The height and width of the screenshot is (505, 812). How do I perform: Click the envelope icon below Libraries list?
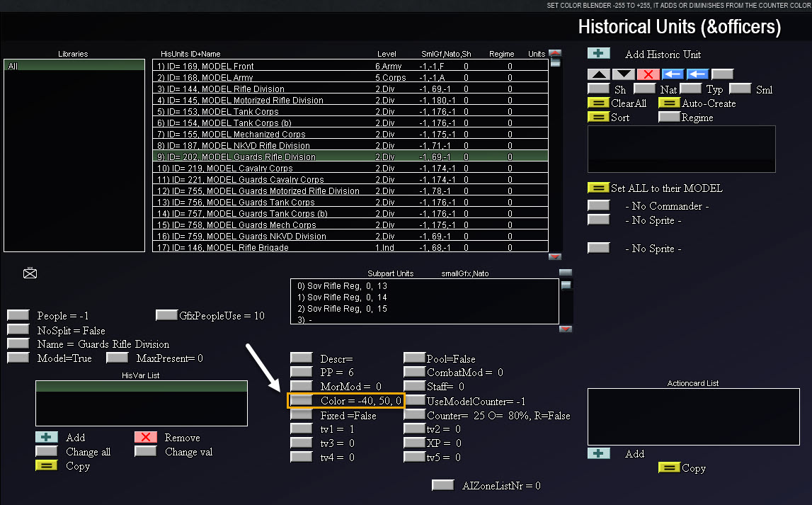point(30,273)
